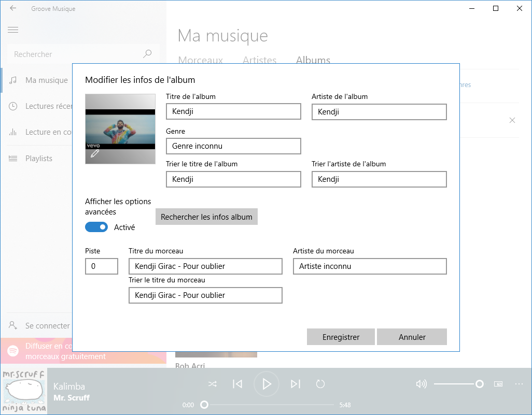The height and width of the screenshot is (415, 532).
Task: Click the Mr. Scruff artist name
Action: point(72,398)
